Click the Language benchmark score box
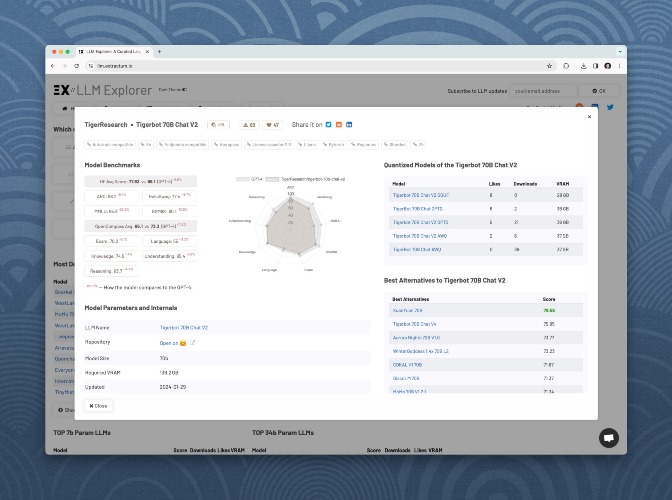This screenshot has height=500, width=672. click(169, 241)
